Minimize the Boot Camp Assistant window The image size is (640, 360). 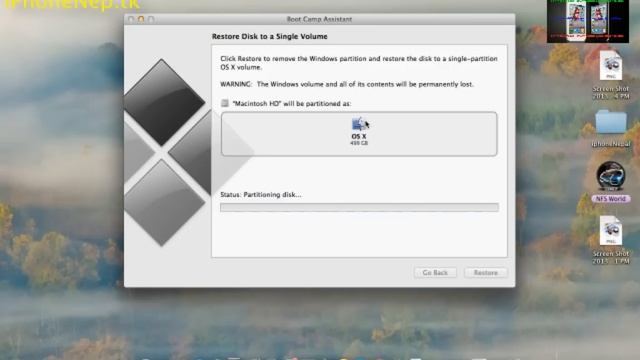pyautogui.click(x=141, y=19)
